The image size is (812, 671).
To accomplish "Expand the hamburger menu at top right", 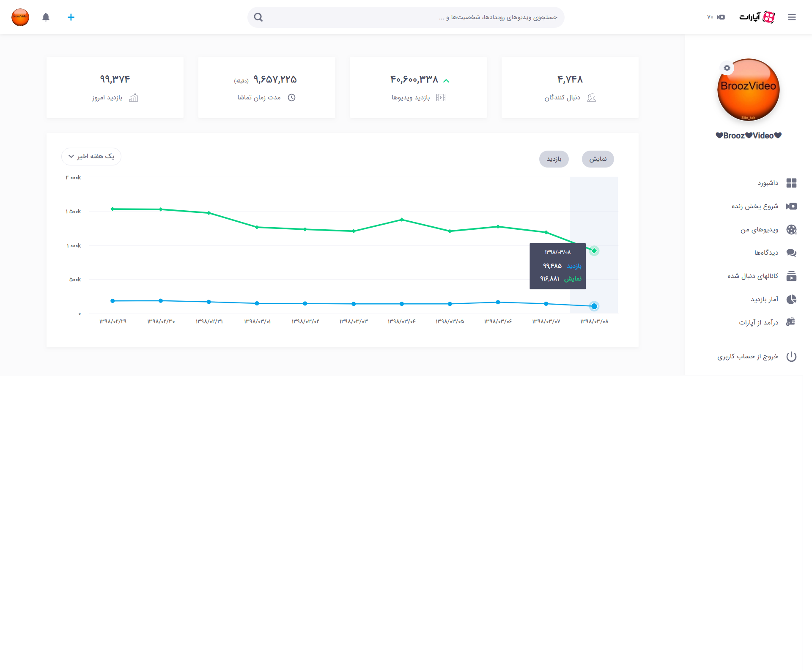I will (x=792, y=17).
